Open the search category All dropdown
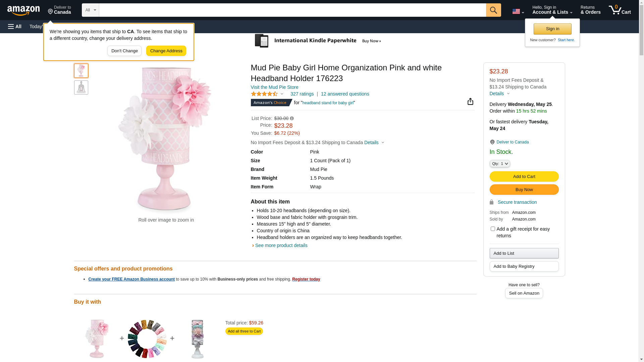The height and width of the screenshot is (362, 644). 90,10
